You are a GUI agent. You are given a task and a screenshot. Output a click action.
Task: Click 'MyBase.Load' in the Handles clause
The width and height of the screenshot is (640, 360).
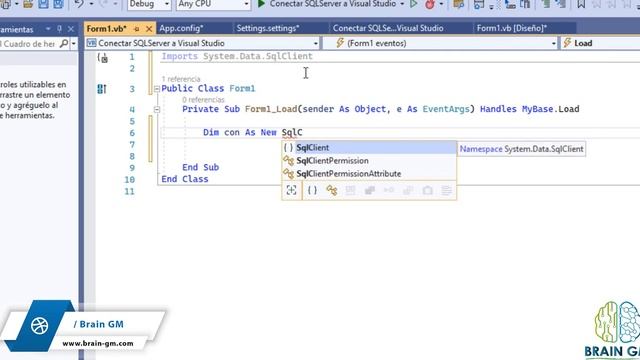(x=550, y=109)
